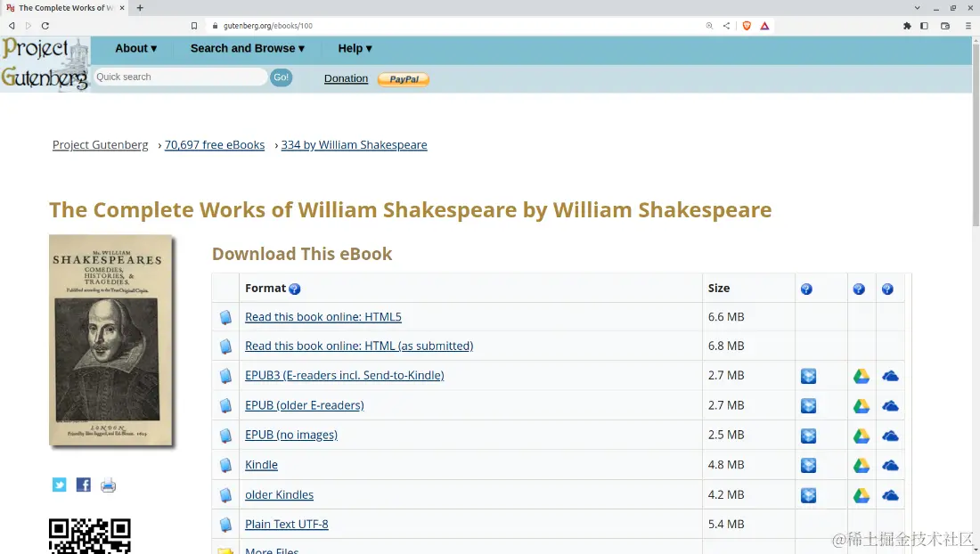This screenshot has height=554, width=980.
Task: Click the browser forward arrow
Action: (x=29, y=26)
